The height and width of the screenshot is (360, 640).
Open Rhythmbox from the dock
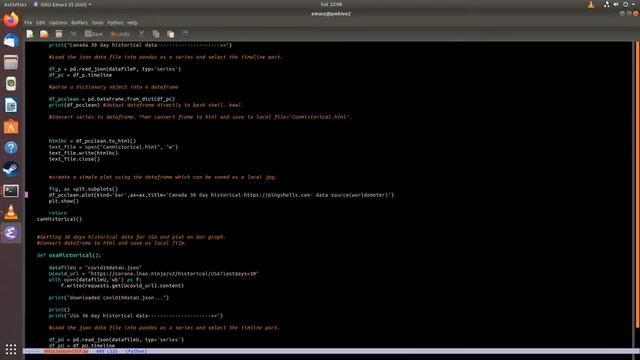pyautogui.click(x=11, y=84)
